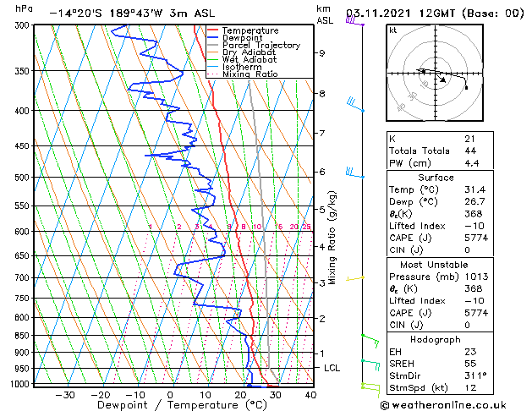532x411 pixels.
Task: Click the purple wind barb at 300 hPa
Action: [x=354, y=22]
